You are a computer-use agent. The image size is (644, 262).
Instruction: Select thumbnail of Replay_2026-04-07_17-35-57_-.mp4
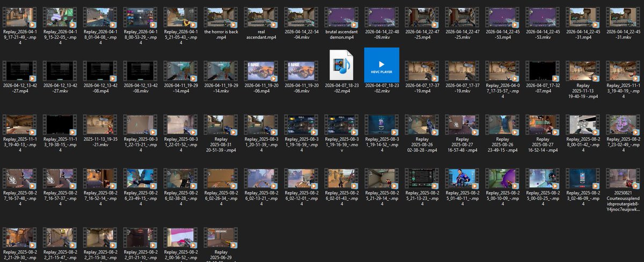click(502, 71)
